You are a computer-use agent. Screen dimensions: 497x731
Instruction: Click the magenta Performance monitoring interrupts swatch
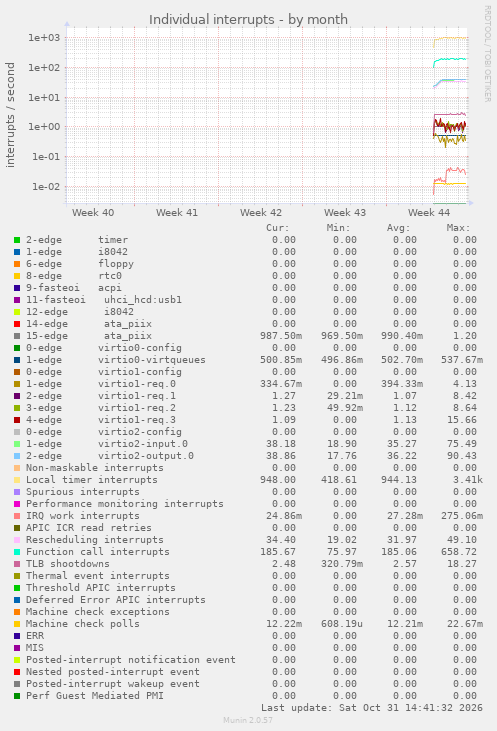17,504
